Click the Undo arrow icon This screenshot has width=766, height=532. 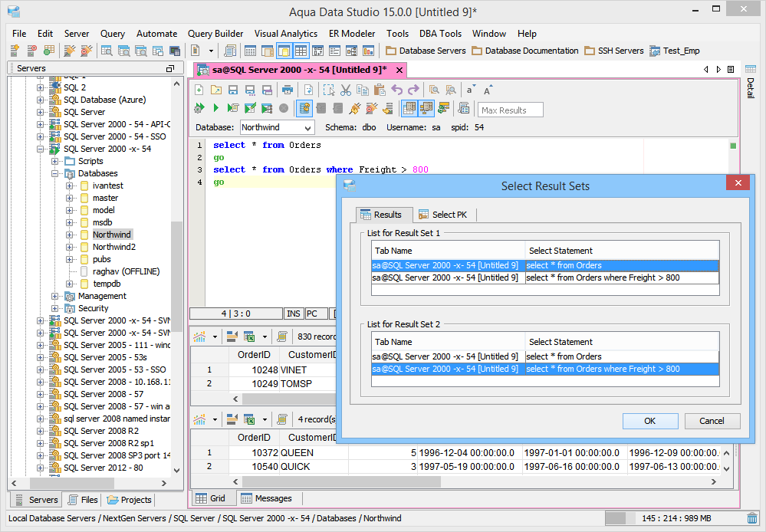point(397,90)
